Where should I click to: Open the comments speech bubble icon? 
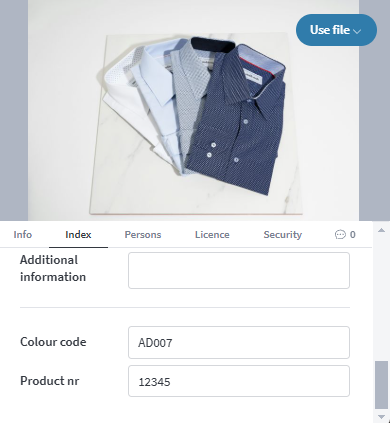click(x=340, y=235)
